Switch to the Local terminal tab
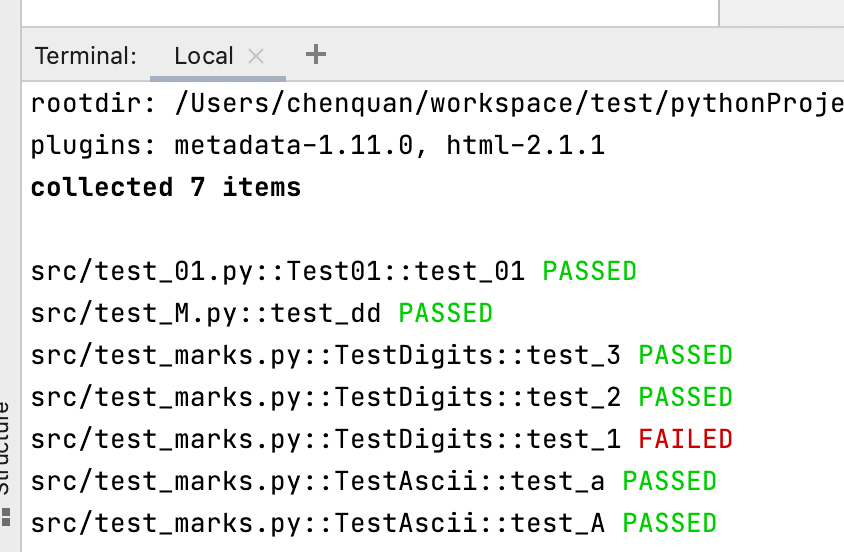This screenshot has width=844, height=552. (203, 56)
